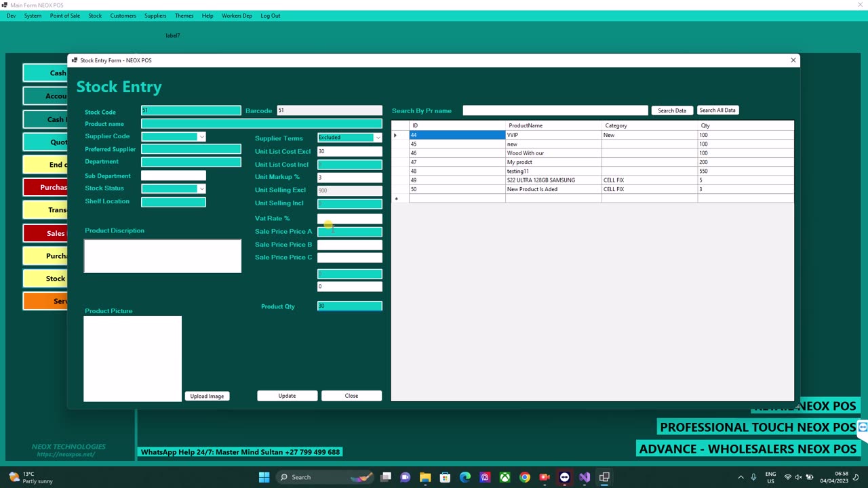Select the S22 ULTRA 128GB SAMSUNG row
The width and height of the screenshot is (868, 488).
click(x=593, y=180)
